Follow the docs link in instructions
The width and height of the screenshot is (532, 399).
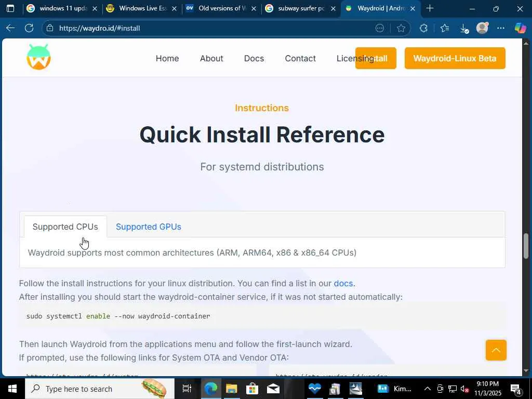pyautogui.click(x=343, y=283)
